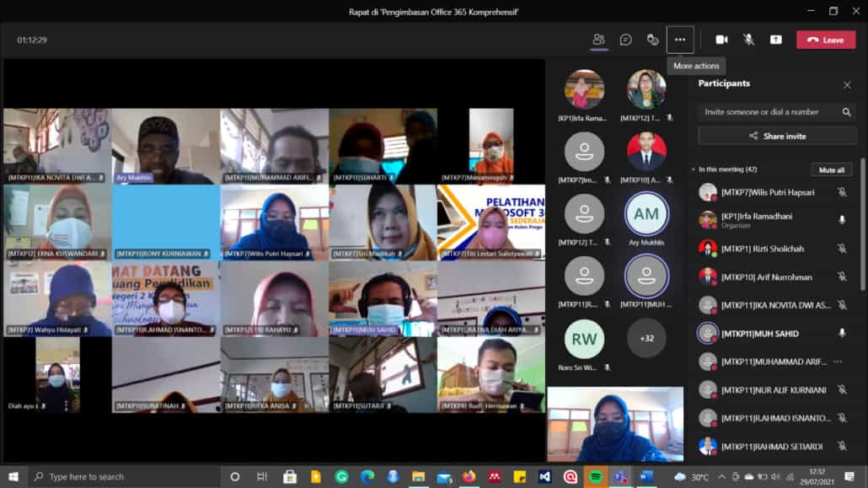Image resolution: width=868 pixels, height=488 pixels.
Task: Open Cortana circle icon on taskbar
Action: coord(235,476)
